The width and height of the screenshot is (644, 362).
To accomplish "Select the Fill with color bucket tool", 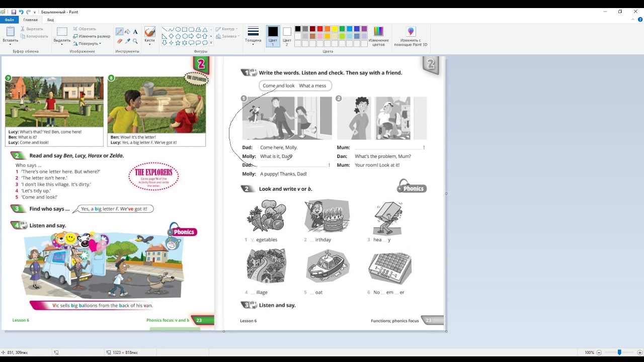I will pyautogui.click(x=127, y=32).
